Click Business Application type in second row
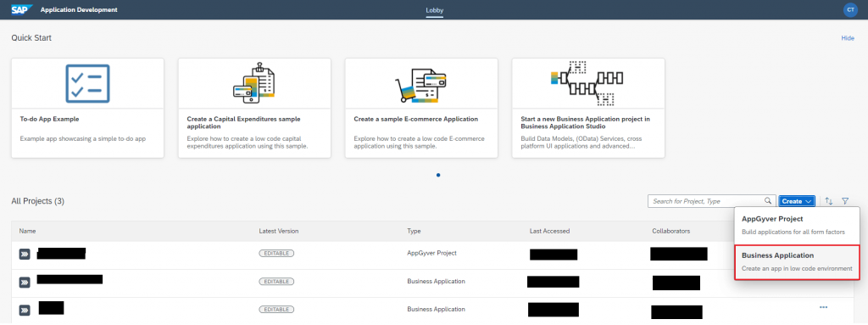Image resolution: width=868 pixels, height=325 pixels. coord(436,281)
